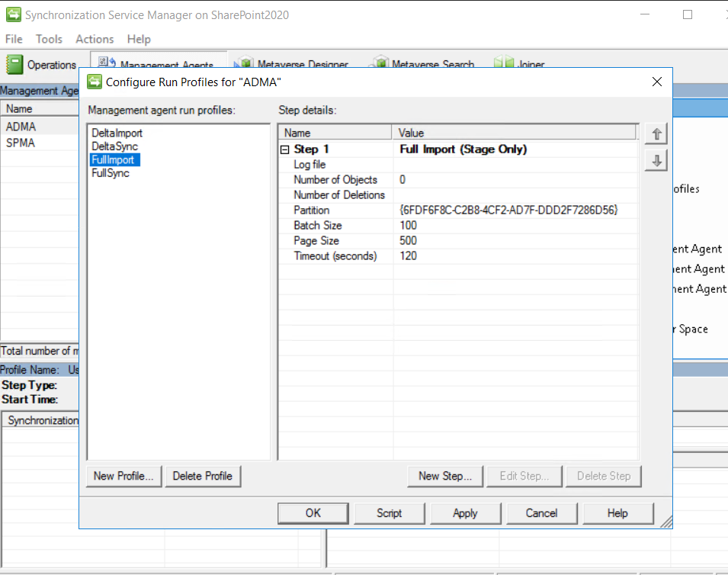This screenshot has width=728, height=575.
Task: Cancel the run profile dialog
Action: pos(541,513)
